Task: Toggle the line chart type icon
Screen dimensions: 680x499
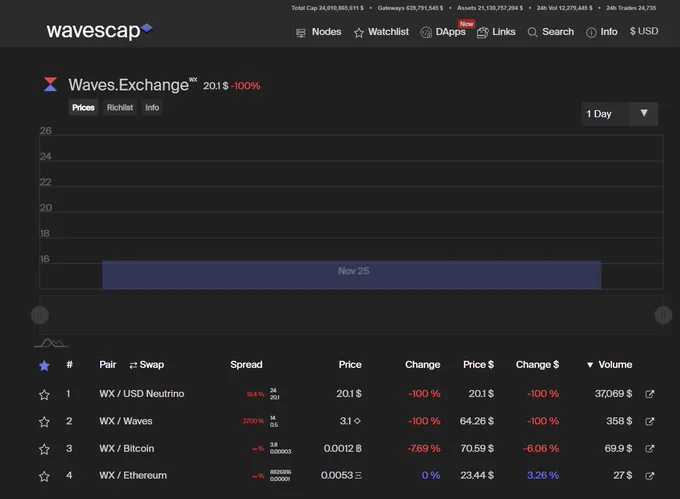Action: coord(51,343)
